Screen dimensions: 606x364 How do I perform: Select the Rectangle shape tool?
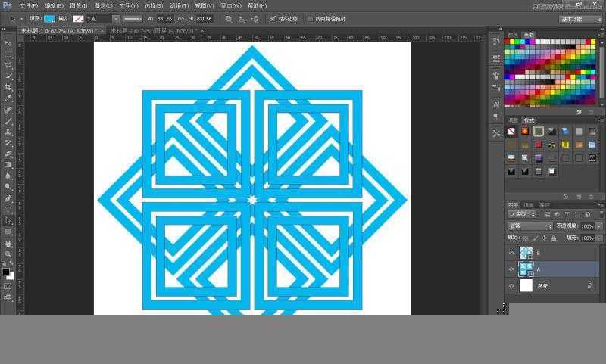click(8, 232)
